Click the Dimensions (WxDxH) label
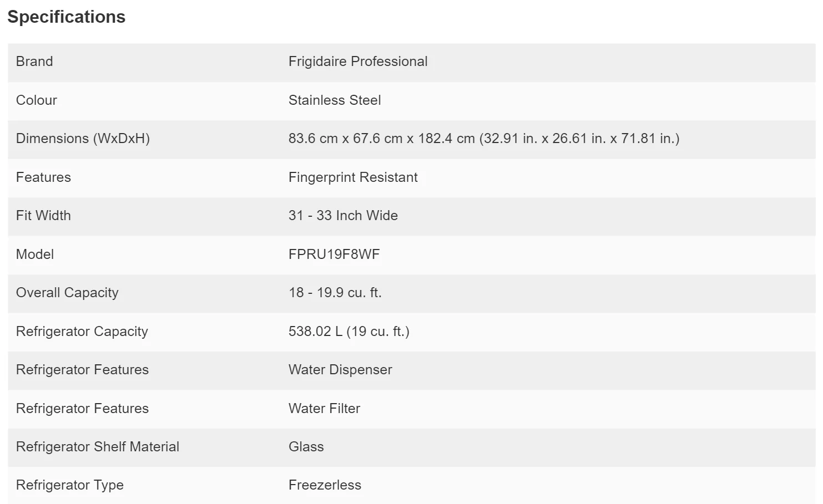The height and width of the screenshot is (504, 823). [83, 139]
